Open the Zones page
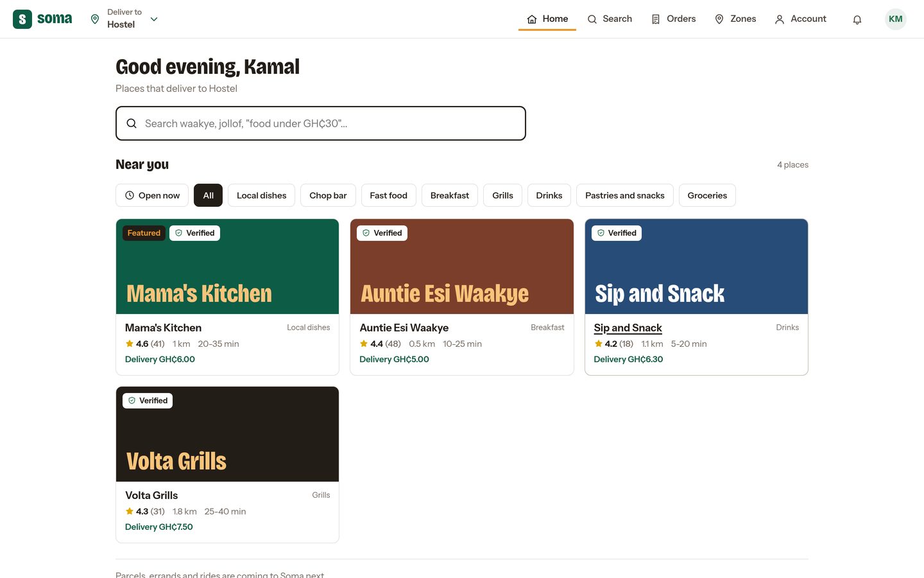 735,19
